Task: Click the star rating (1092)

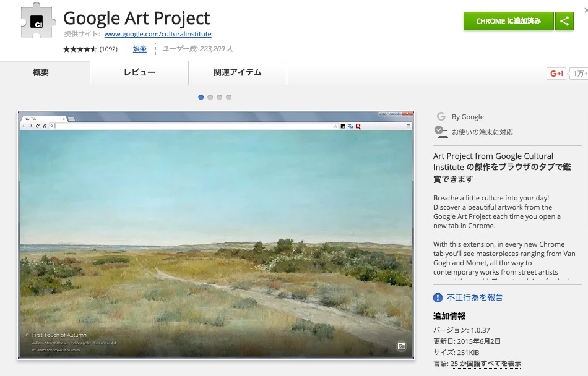Action: tap(90, 49)
